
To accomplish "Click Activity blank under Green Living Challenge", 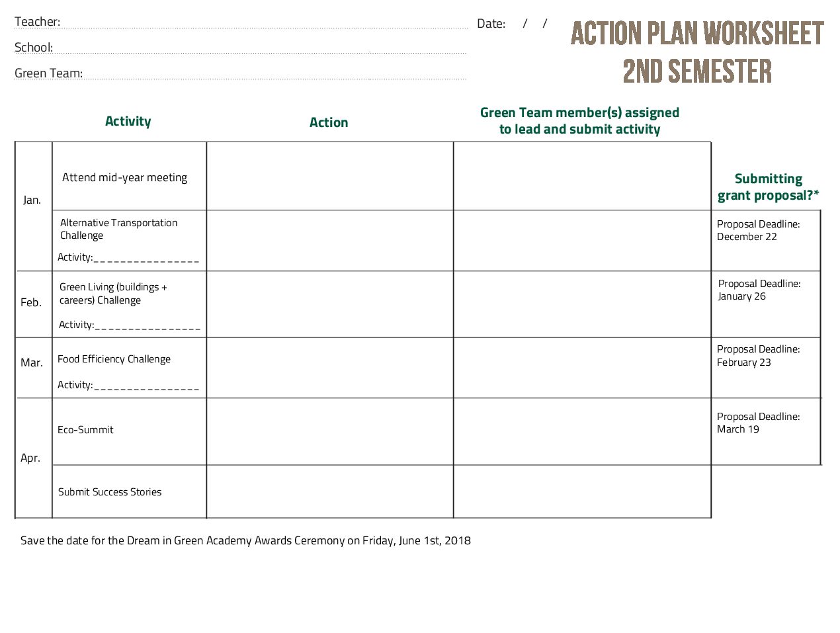I will (x=147, y=325).
